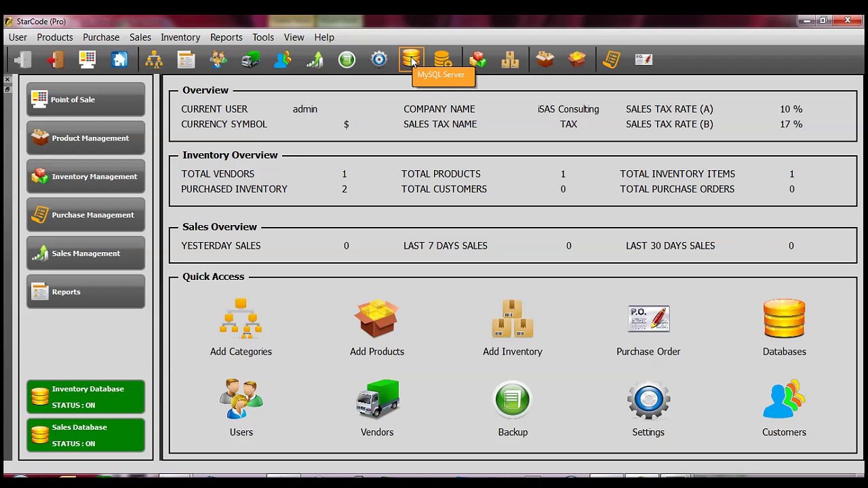Click the Reports sidebar button
This screenshot has width=868, height=488.
[85, 291]
